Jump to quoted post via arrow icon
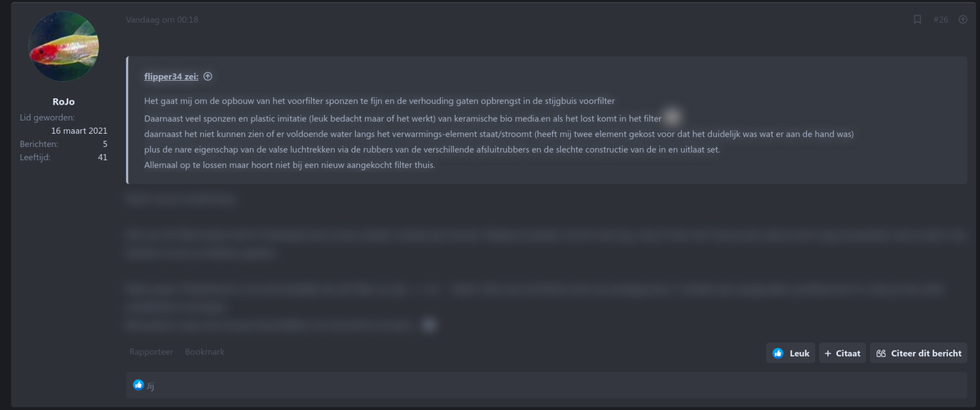Image resolution: width=980 pixels, height=410 pixels. (x=207, y=77)
